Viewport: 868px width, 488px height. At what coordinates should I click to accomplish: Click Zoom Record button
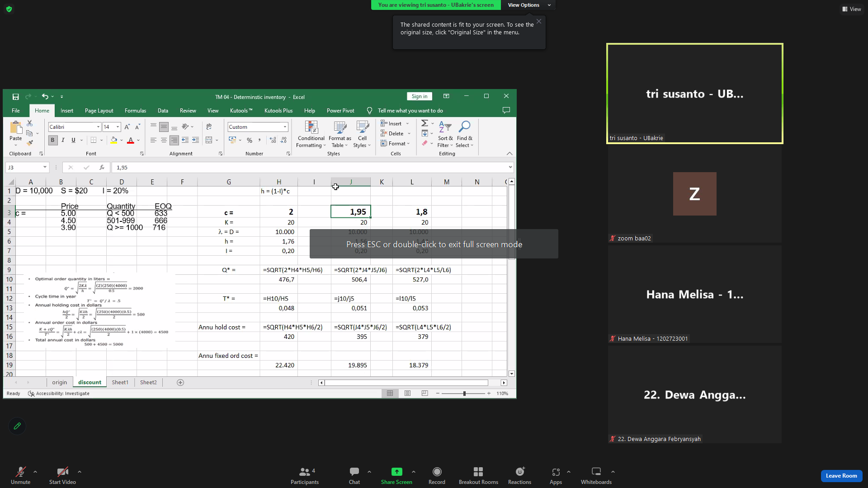tap(437, 476)
